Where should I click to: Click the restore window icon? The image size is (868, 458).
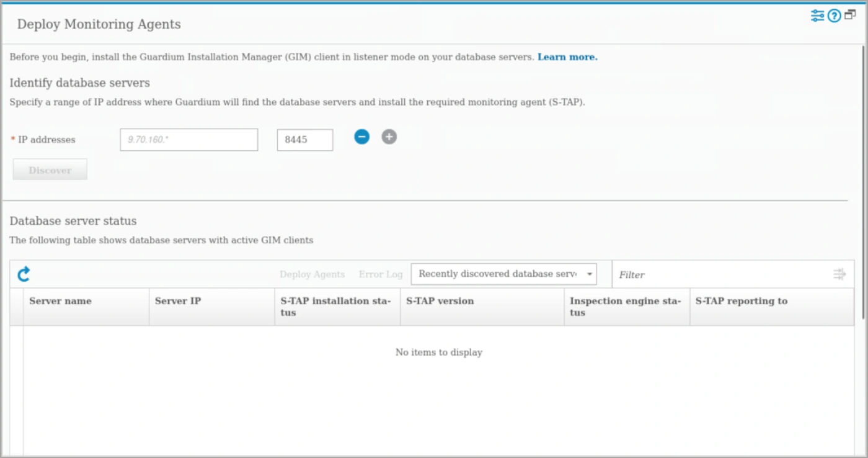pyautogui.click(x=850, y=15)
